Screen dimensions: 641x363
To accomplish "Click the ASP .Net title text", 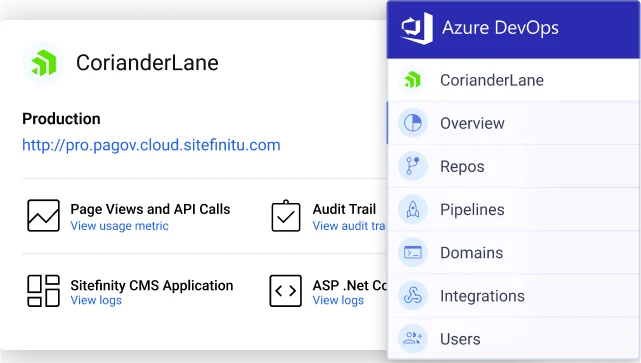I will pyautogui.click(x=350, y=285).
